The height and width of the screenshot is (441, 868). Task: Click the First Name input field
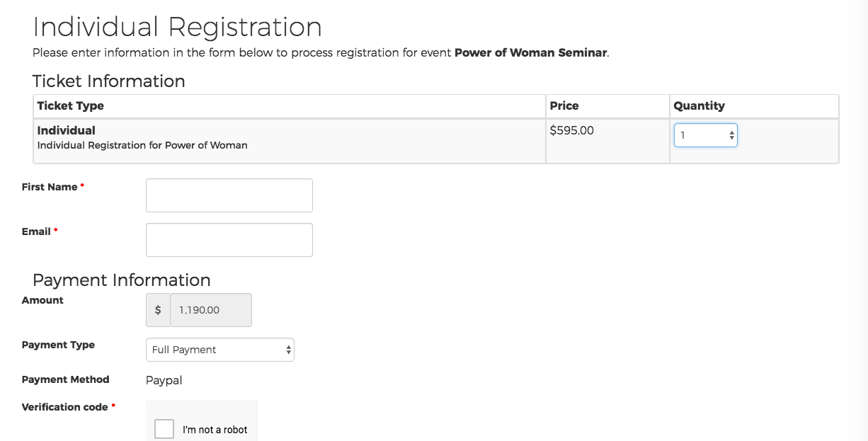(229, 195)
